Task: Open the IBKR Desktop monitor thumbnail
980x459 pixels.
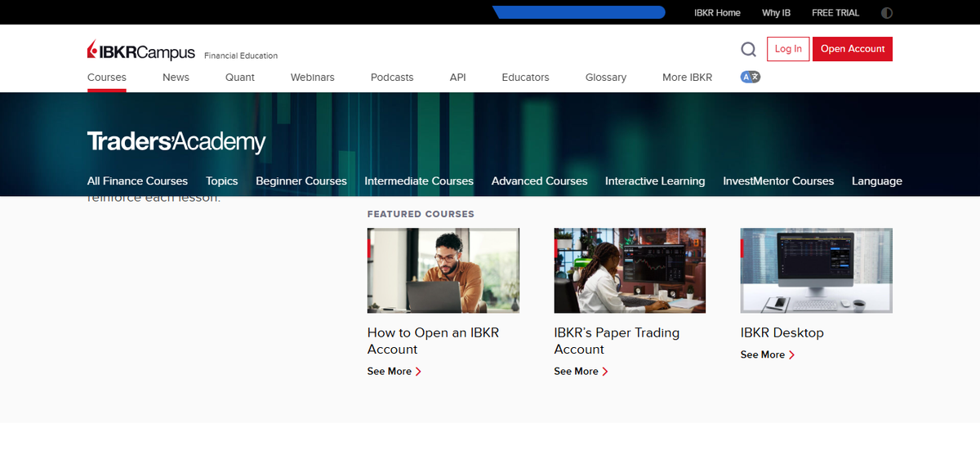Action: point(817,270)
